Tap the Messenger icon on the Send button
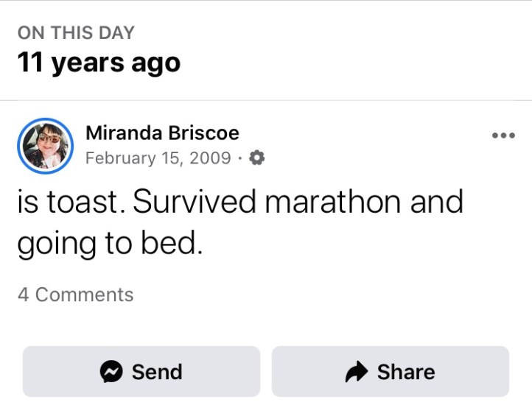 point(111,373)
